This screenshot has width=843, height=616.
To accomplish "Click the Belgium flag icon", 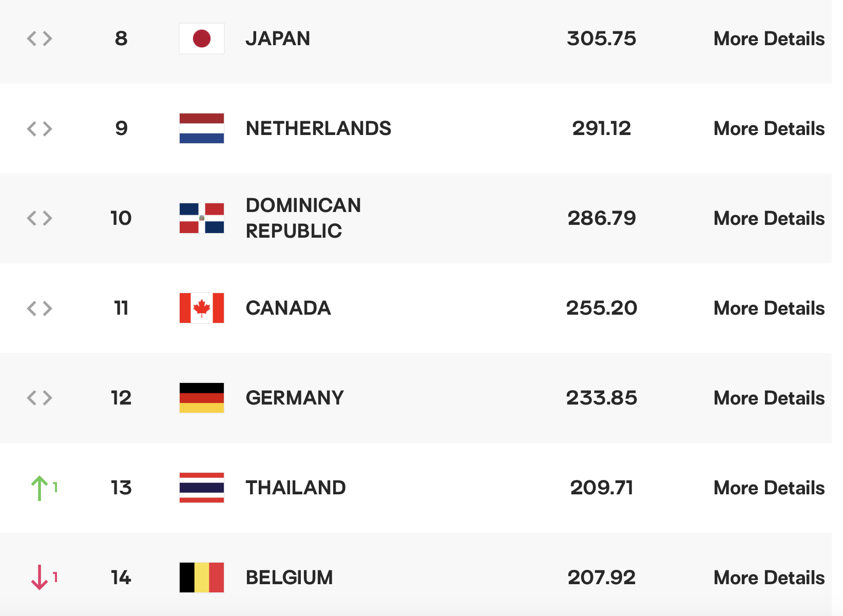I will click(202, 577).
